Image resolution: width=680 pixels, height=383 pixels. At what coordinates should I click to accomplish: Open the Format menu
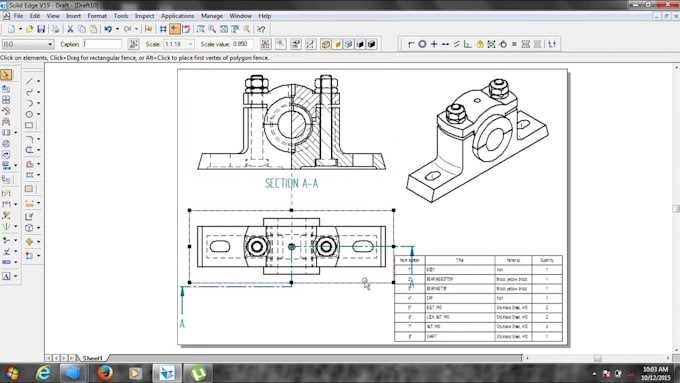tap(97, 16)
